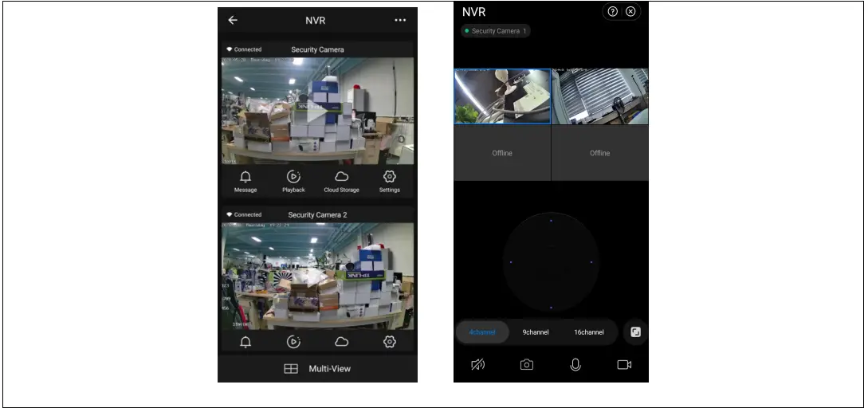Open Cloud Storage for Security Camera

(342, 182)
